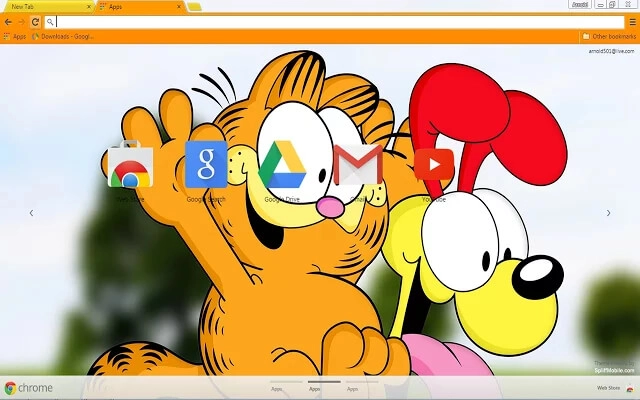
Task: Switch to the last Apps page indicator
Action: [362, 386]
